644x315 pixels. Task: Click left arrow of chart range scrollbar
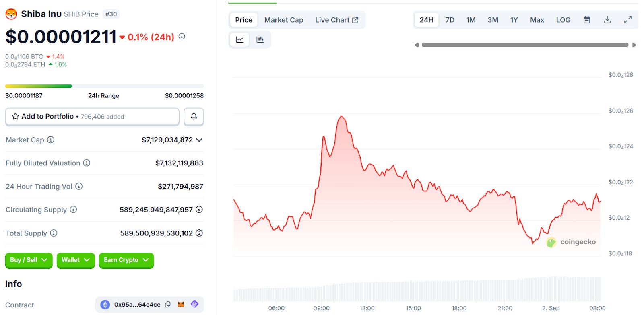417,45
